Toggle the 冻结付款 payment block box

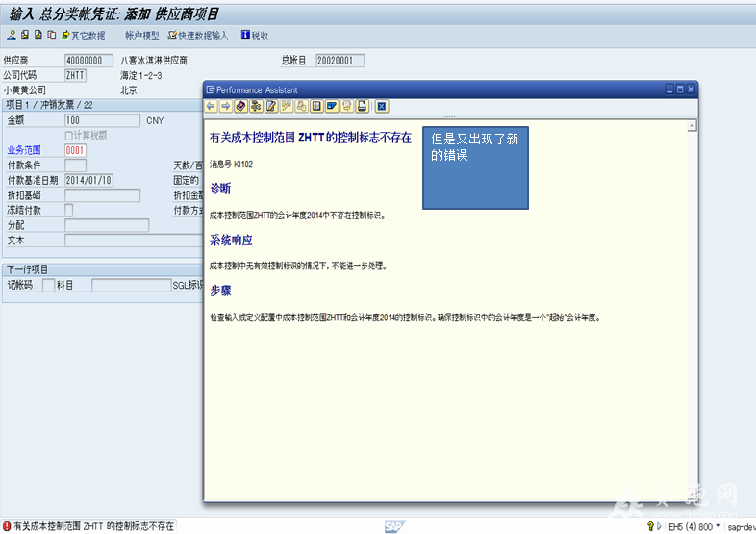[x=69, y=211]
